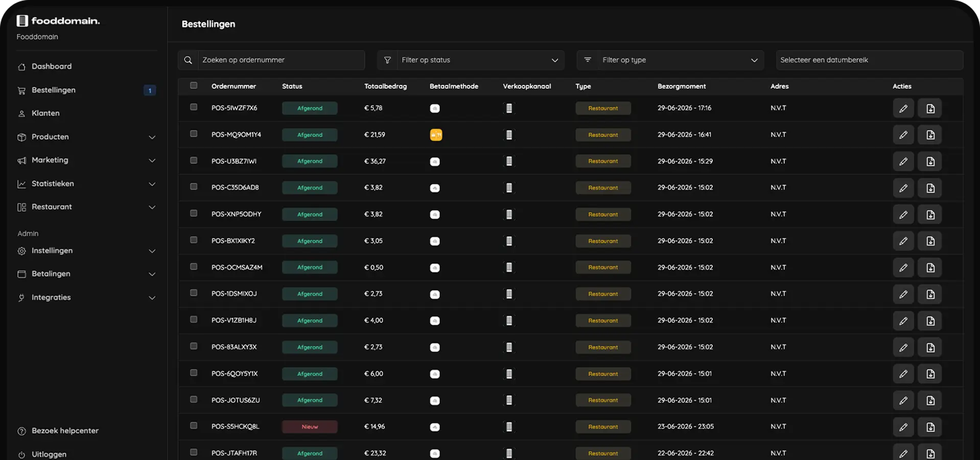980x460 pixels.
Task: Edit order POS-XNP5ODHY
Action: click(903, 214)
